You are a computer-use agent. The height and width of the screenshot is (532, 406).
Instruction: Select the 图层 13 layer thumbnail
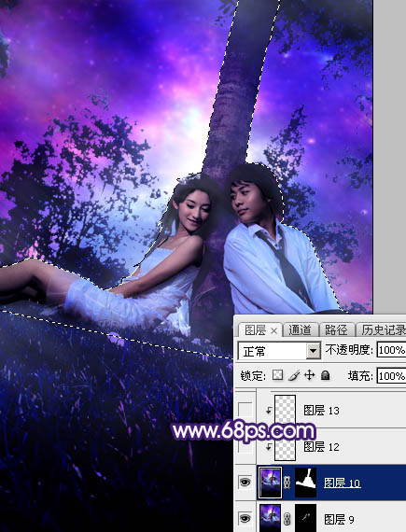coord(285,409)
